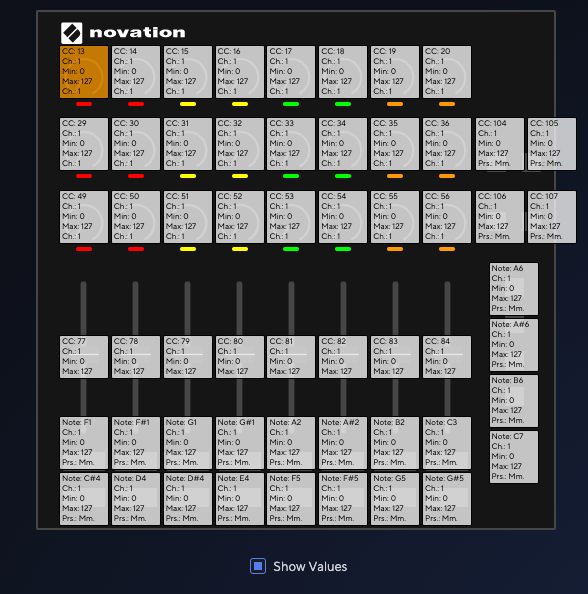Viewport: 588px width, 594px height.
Task: Click the Note: G#1 pad
Action: coord(239,443)
